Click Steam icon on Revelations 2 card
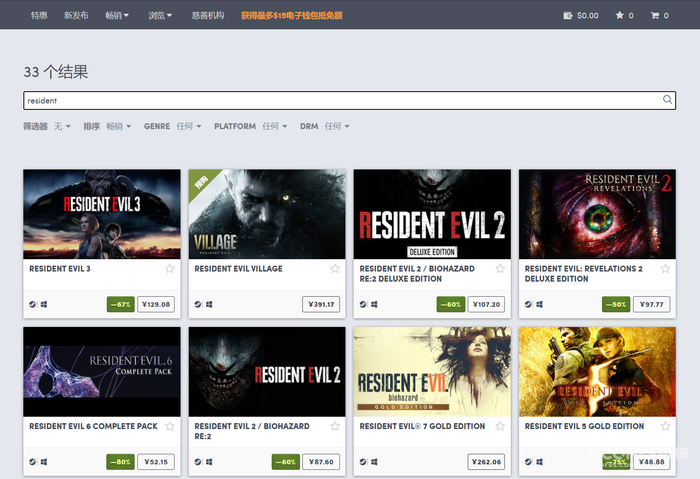This screenshot has height=479, width=700. tap(528, 304)
